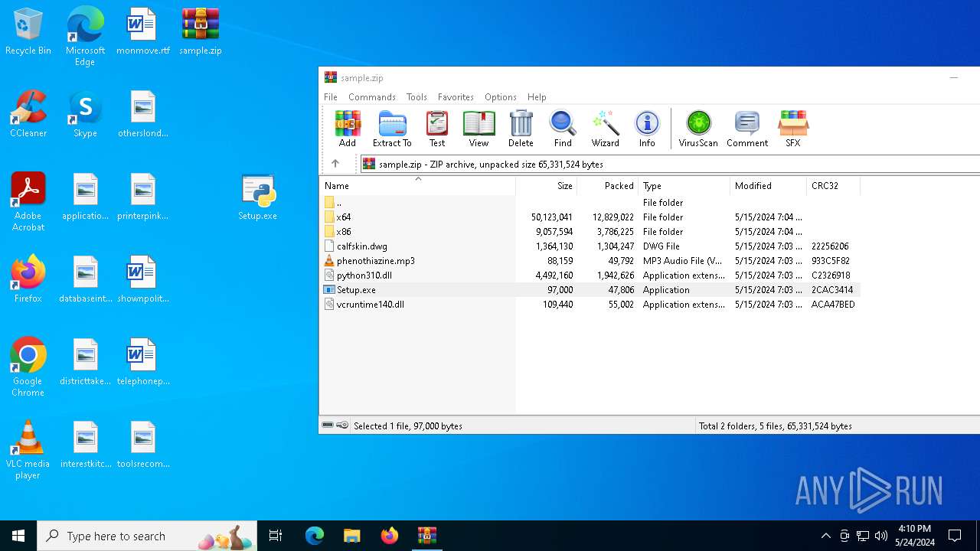Image resolution: width=980 pixels, height=551 pixels.
Task: Sort by CRC32 column header
Action: (834, 186)
